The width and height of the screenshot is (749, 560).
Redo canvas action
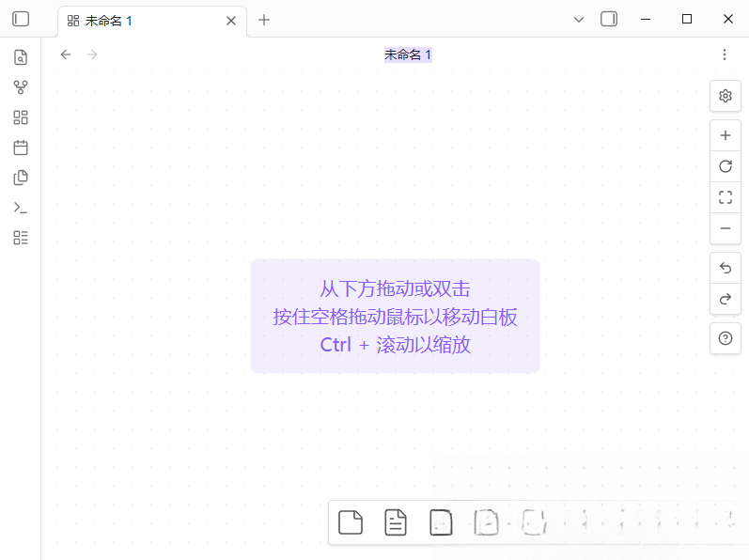tap(726, 299)
